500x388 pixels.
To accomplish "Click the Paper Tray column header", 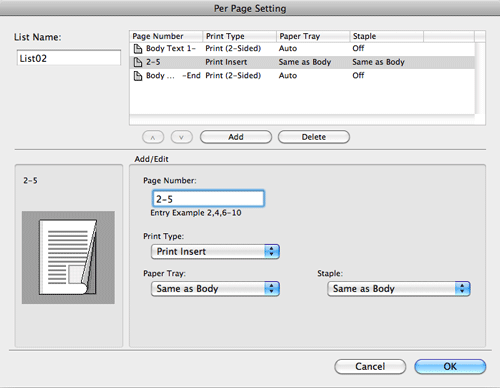I will tap(313, 36).
